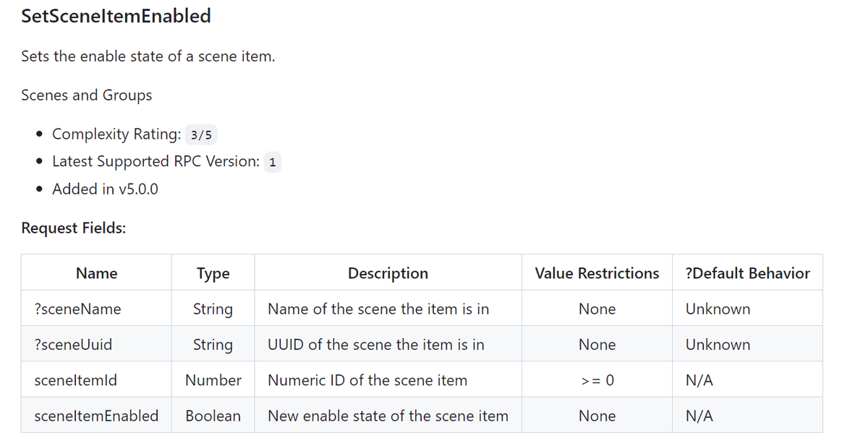Click the 'Request Fields:' subheading
The width and height of the screenshot is (868, 443).
pyautogui.click(x=73, y=228)
